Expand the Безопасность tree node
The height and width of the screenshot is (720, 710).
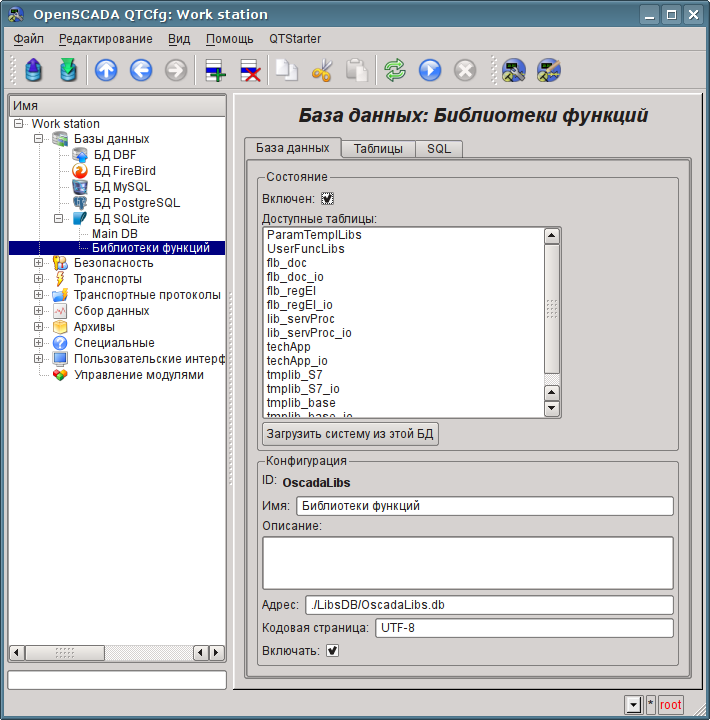pyautogui.click(x=39, y=263)
